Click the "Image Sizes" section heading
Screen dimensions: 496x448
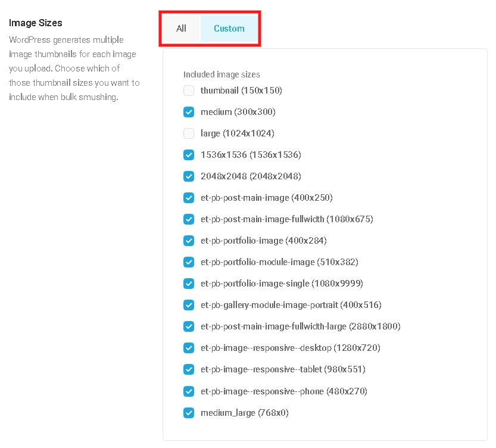click(36, 23)
